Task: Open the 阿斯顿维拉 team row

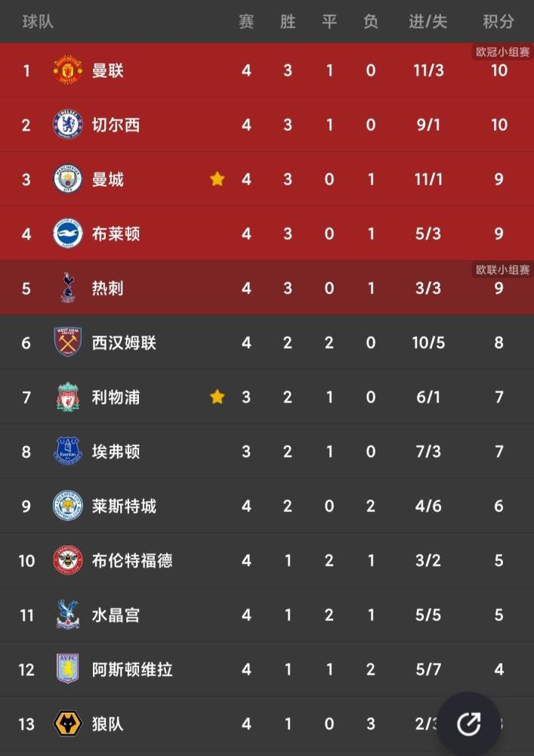Action: (x=267, y=669)
